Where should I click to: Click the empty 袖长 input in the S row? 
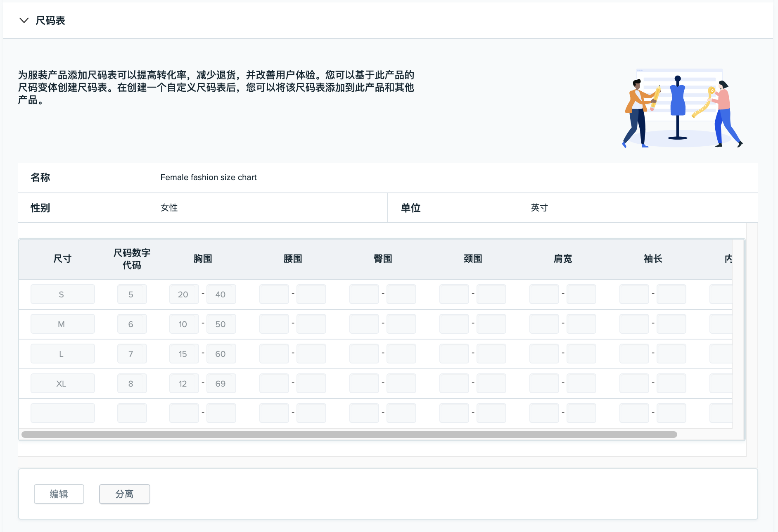635,294
